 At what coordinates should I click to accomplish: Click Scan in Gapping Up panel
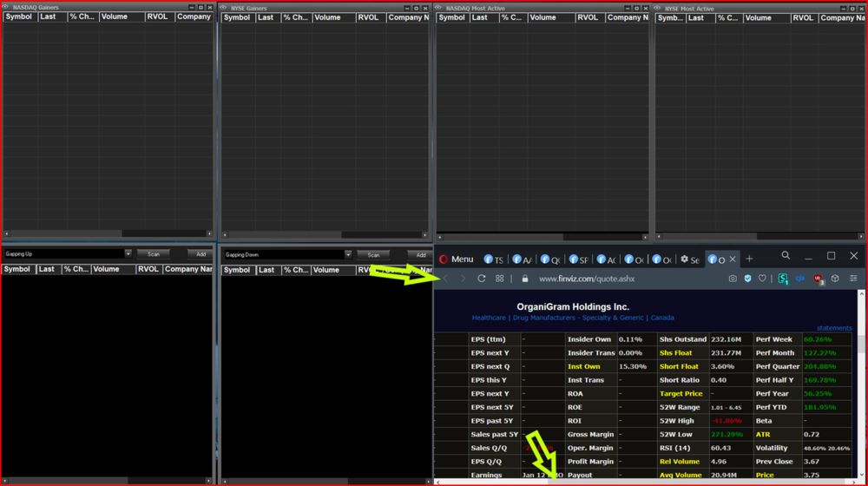[154, 254]
